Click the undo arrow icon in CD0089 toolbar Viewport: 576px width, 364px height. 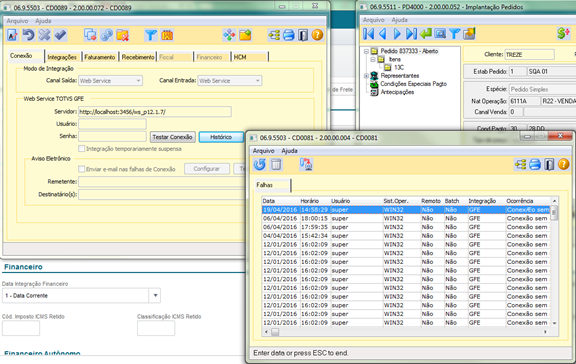(x=28, y=35)
